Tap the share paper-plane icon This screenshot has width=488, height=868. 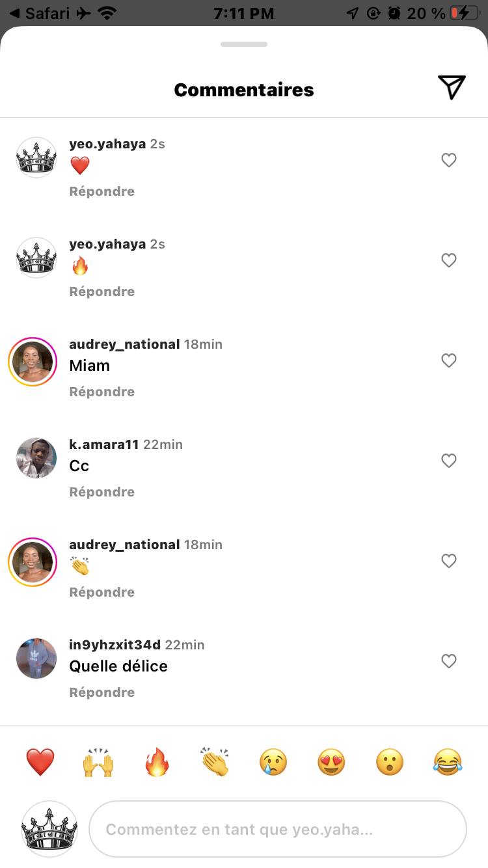(x=452, y=88)
